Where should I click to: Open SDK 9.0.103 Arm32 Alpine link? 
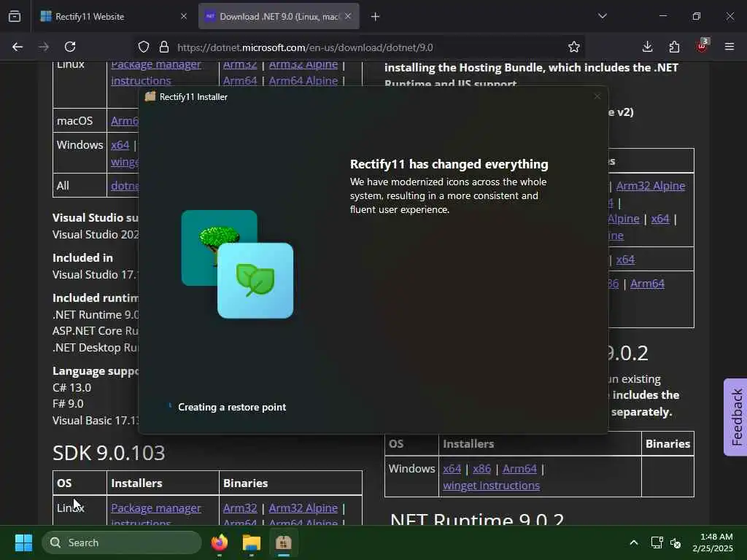pyautogui.click(x=303, y=508)
